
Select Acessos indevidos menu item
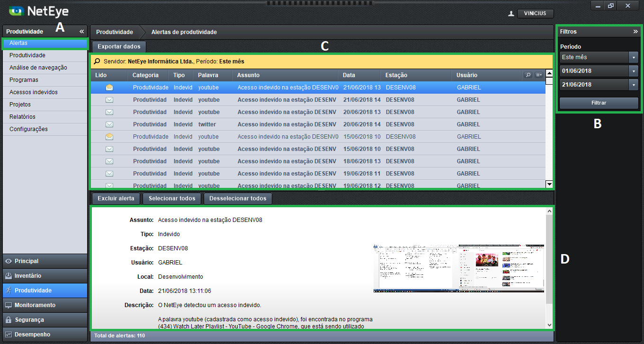(x=34, y=92)
